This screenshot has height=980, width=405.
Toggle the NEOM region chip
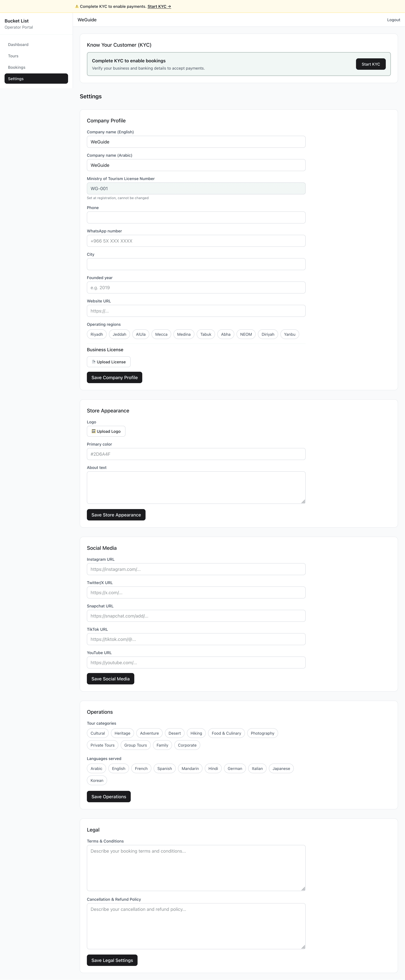tap(246, 334)
